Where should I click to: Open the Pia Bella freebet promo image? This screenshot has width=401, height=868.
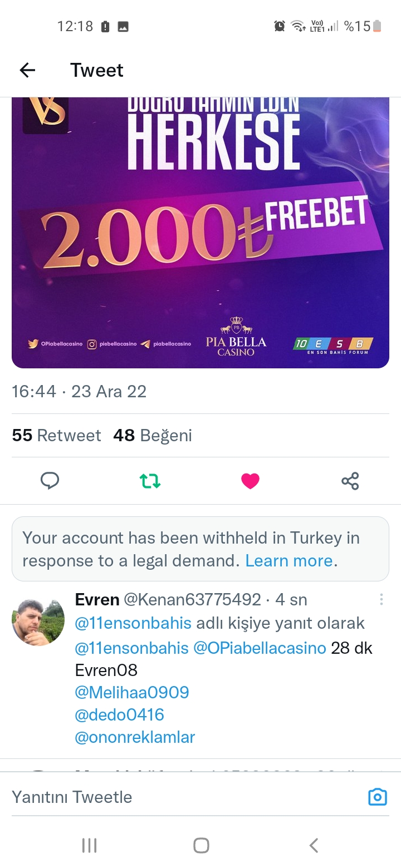[x=200, y=233]
